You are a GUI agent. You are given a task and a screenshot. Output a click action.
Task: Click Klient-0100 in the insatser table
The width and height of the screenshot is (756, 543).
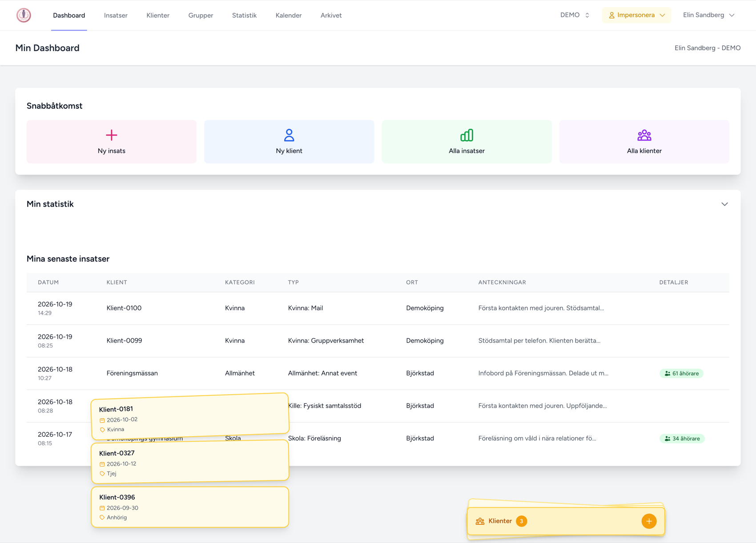coord(124,308)
